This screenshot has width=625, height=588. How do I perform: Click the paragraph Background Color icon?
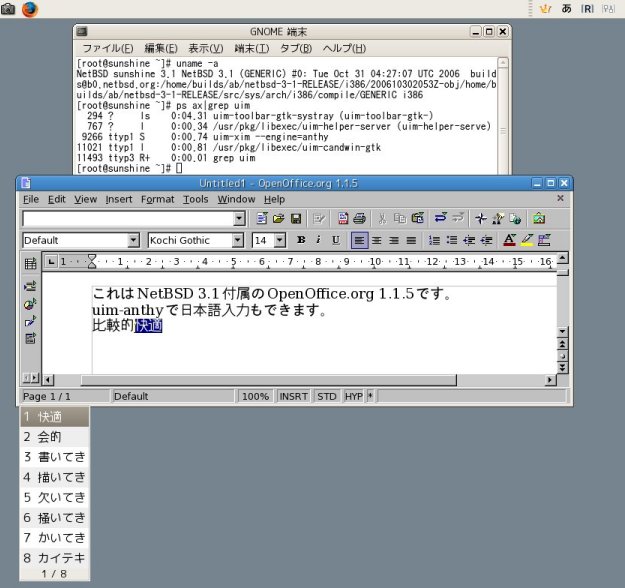(x=544, y=240)
